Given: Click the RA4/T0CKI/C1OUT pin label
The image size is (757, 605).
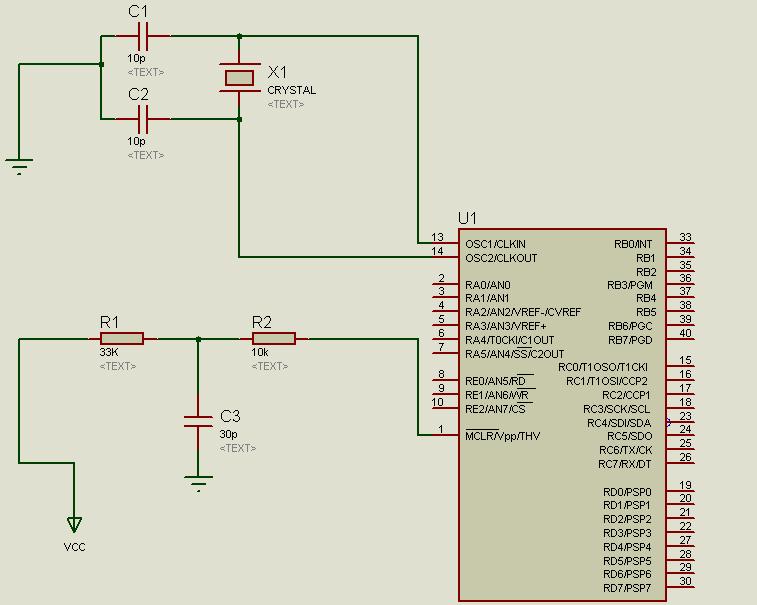Looking at the screenshot, I should coord(509,340).
